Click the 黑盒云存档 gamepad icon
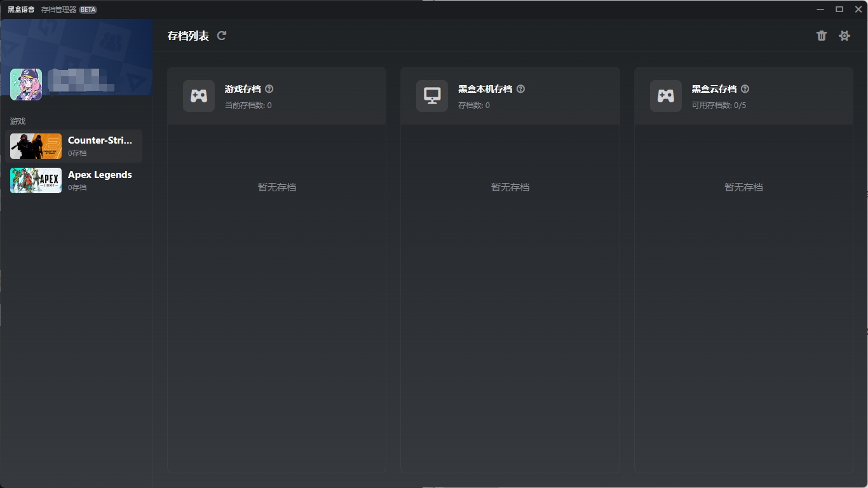This screenshot has height=488, width=868. tap(666, 96)
